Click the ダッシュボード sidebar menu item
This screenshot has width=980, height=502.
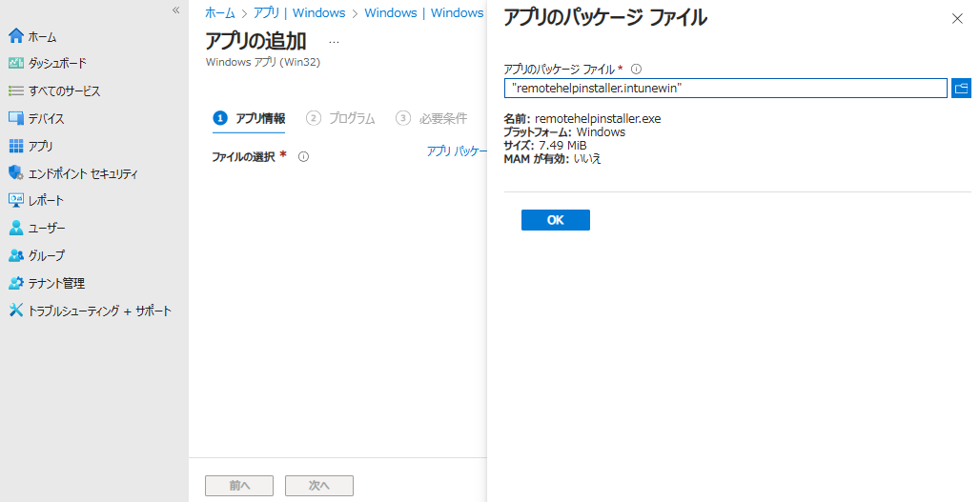(57, 63)
